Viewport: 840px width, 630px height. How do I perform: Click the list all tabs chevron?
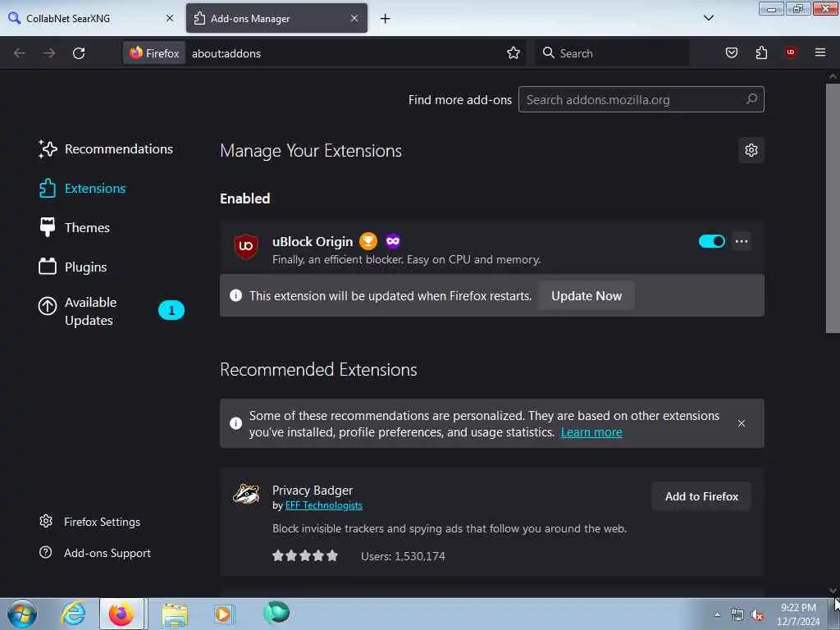[x=708, y=18]
